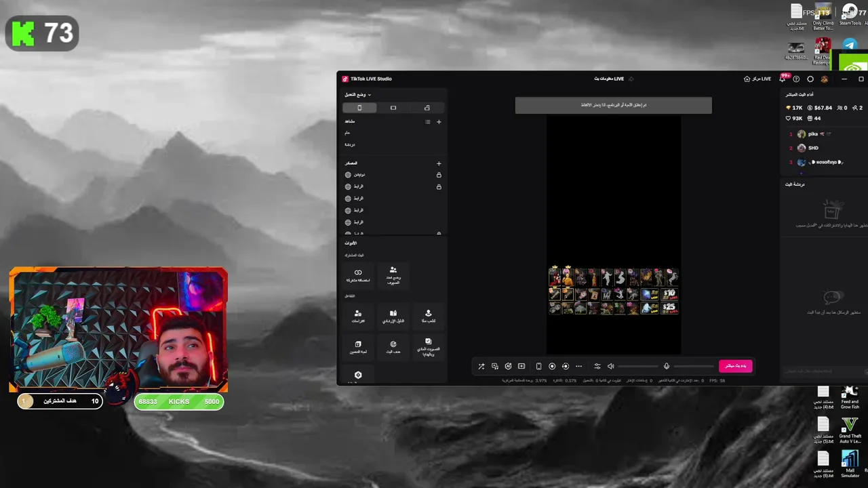Click the $67.84 earnings stat
Image resolution: width=868 pixels, height=488 pixels.
819,108
